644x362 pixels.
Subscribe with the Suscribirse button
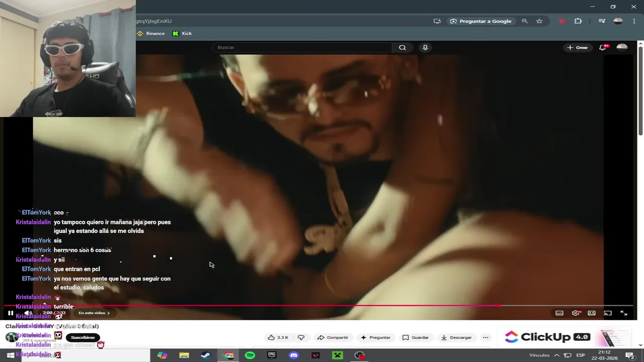pos(83,337)
